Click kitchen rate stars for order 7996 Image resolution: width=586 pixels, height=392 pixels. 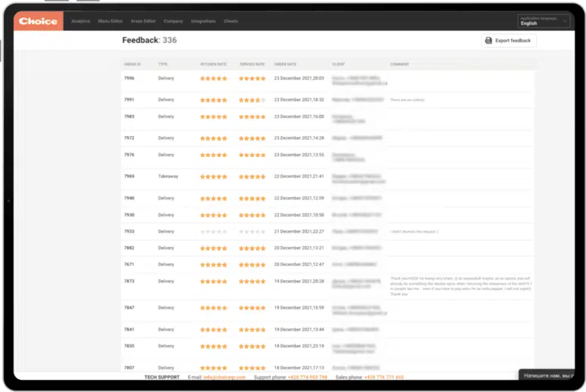tap(213, 79)
